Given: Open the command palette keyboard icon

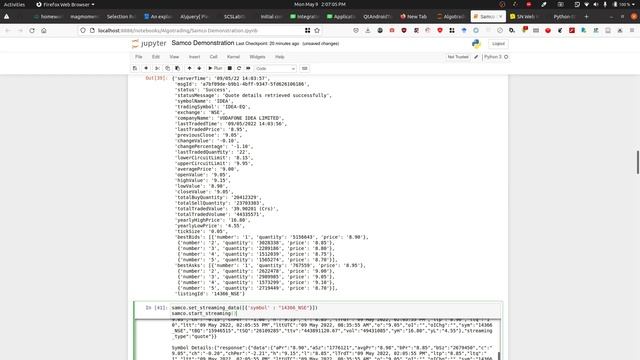Looking at the screenshot, I should pyautogui.click(x=304, y=68).
